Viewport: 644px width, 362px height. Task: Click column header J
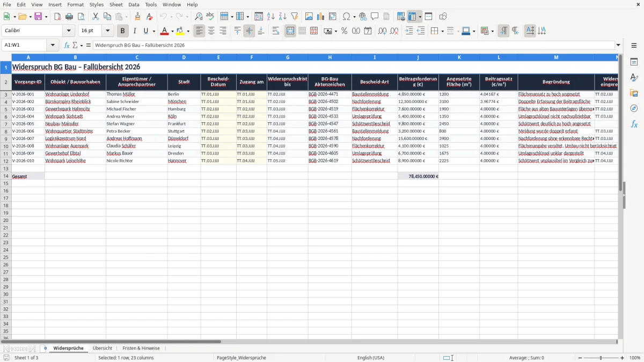pos(418,57)
